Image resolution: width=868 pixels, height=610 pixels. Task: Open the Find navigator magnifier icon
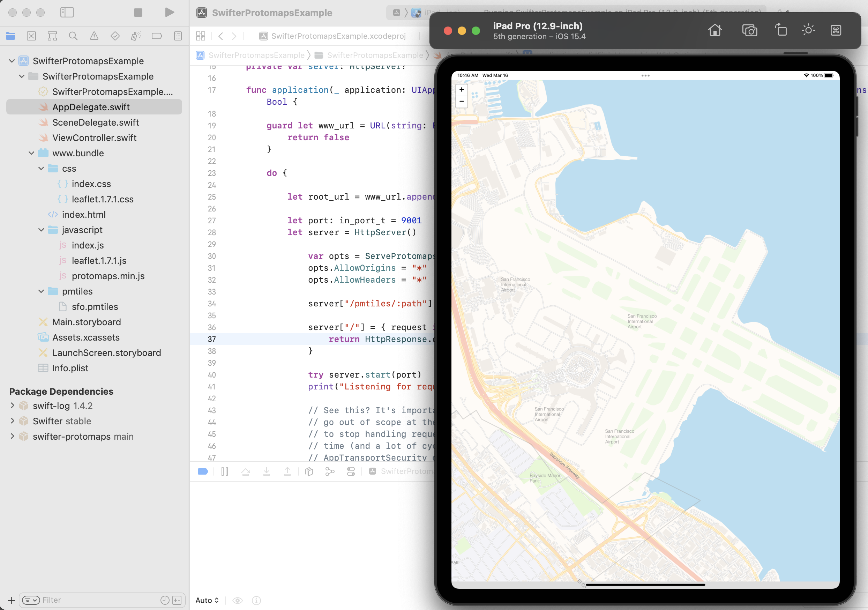73,36
